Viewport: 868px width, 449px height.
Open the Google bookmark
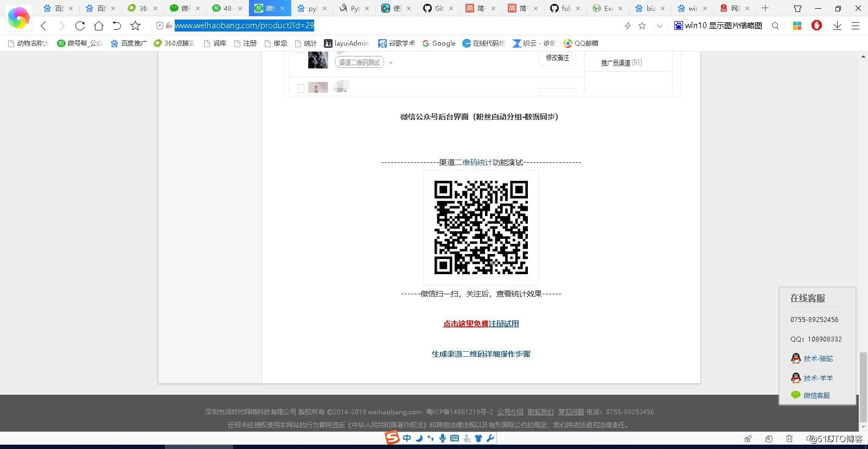[x=438, y=43]
